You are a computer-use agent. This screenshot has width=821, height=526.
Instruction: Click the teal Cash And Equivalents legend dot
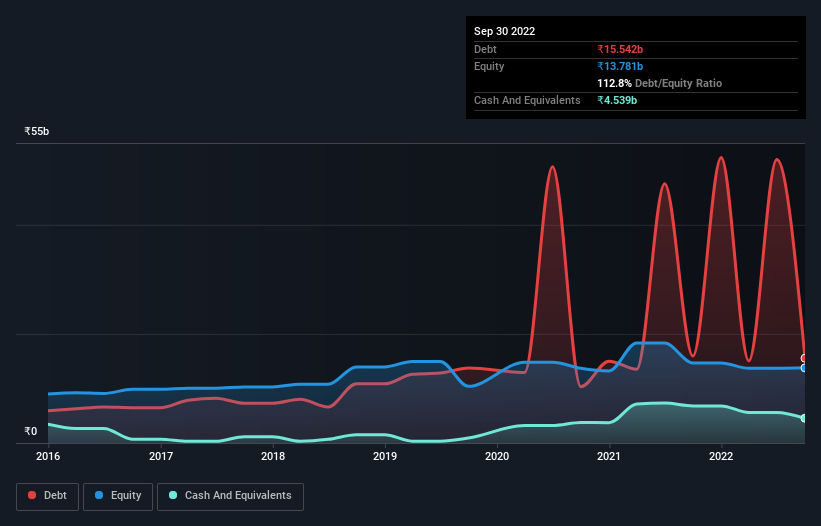[x=173, y=495]
